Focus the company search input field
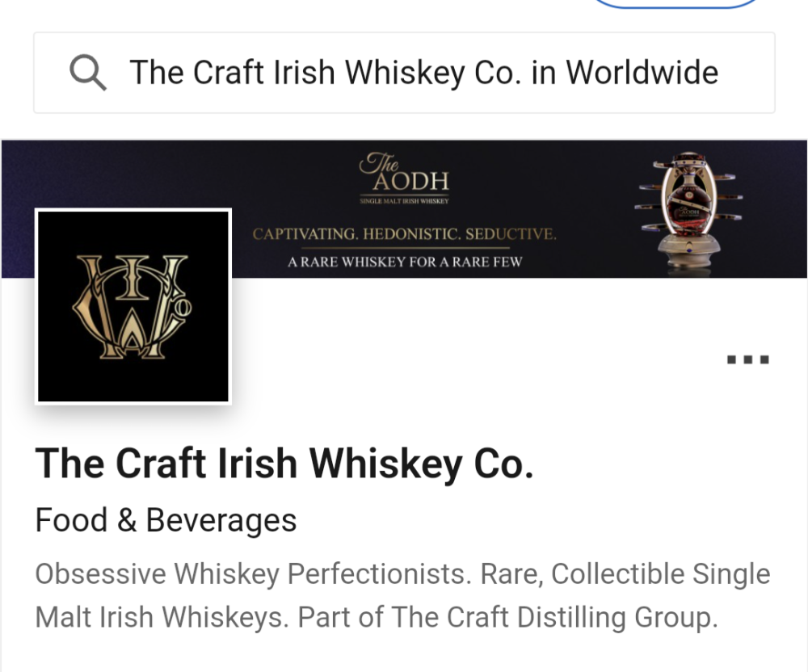This screenshot has height=672, width=808. tap(404, 73)
